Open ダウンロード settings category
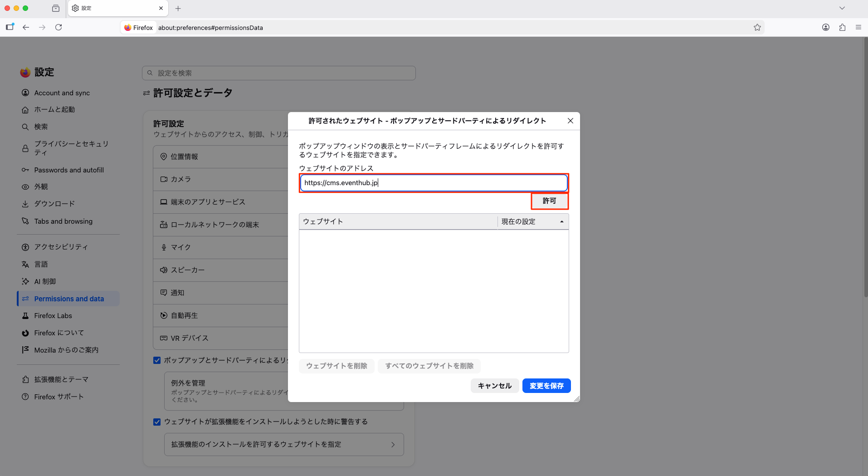Image resolution: width=868 pixels, height=476 pixels. 68,204
